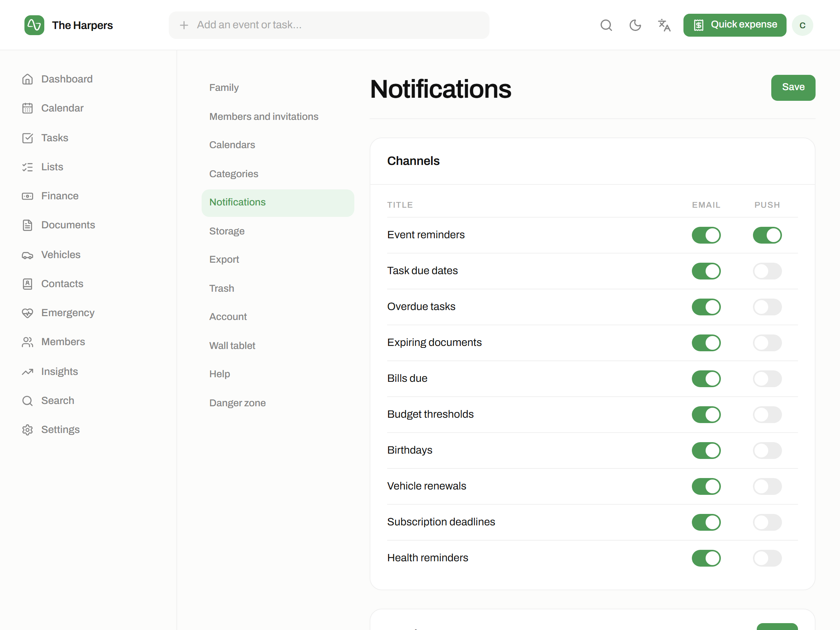Click the Add an event or task field
Screen dimensions: 840x630
[329, 25]
